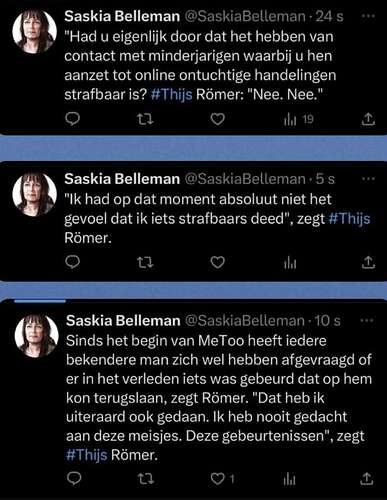Reply to the "strafbaars deed" tweet
This screenshot has height=500, width=387.
point(72,262)
